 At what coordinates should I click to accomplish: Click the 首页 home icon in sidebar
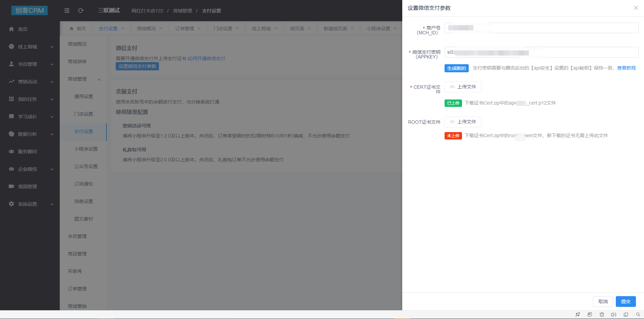coord(11,29)
